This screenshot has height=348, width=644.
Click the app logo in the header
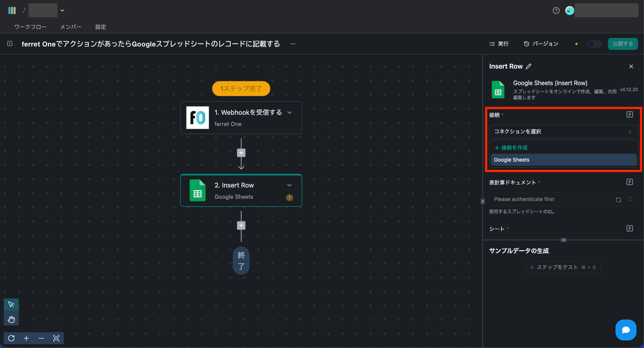tap(12, 10)
